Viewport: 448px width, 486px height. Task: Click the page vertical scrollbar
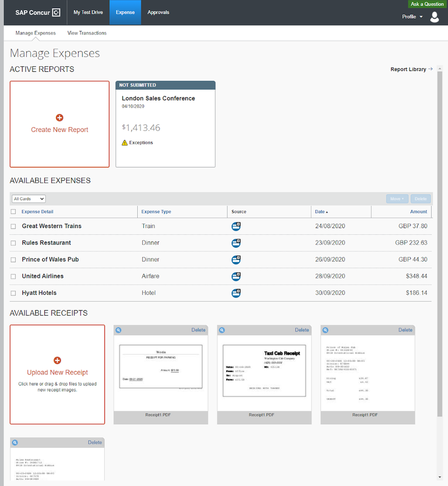(440, 244)
